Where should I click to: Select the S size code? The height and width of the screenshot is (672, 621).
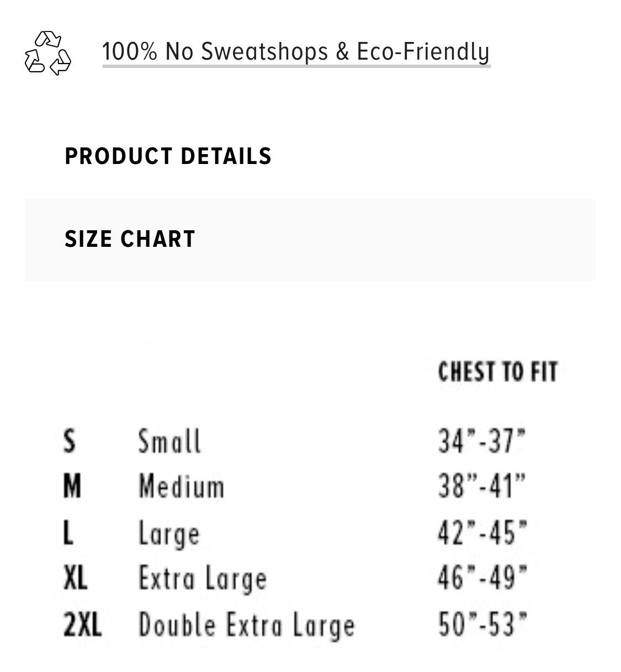[69, 441]
